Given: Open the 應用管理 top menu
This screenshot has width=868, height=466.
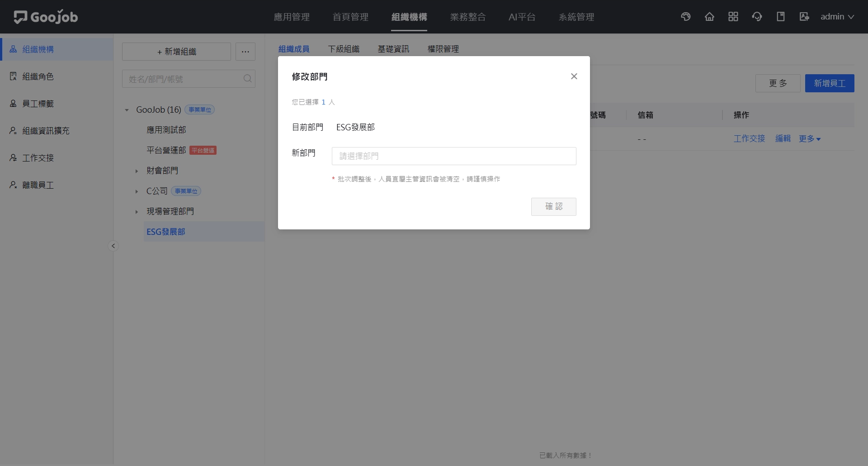Looking at the screenshot, I should pyautogui.click(x=292, y=17).
